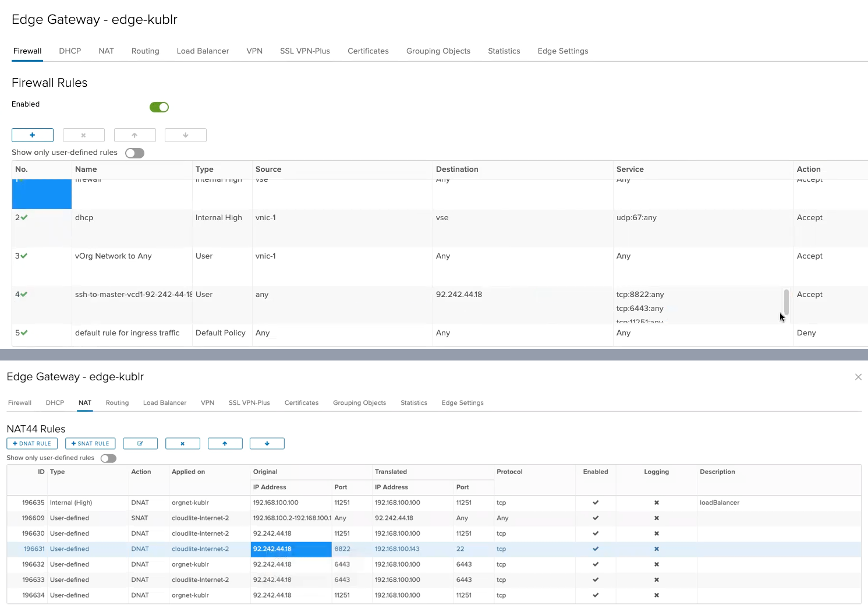Move firewall rule down with arrow button
The image size is (868, 608).
click(x=186, y=135)
